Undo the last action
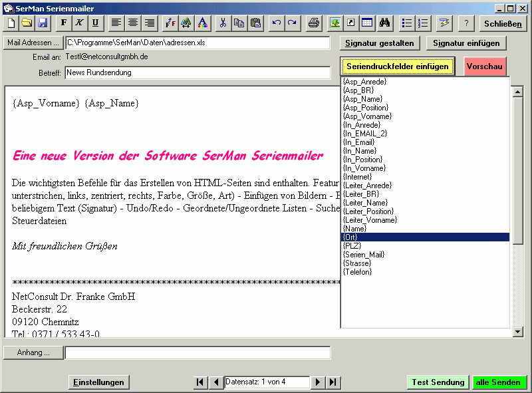532x393 pixels. (x=277, y=23)
